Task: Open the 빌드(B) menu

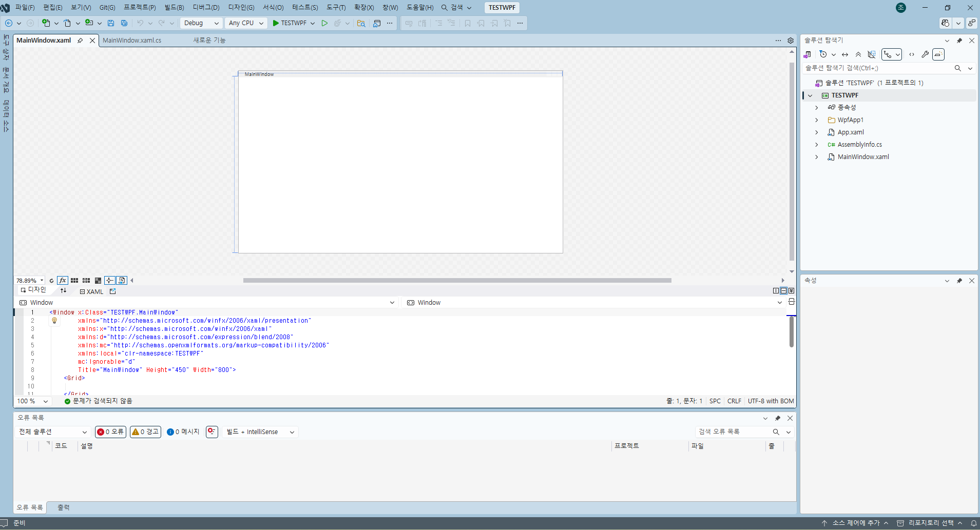Action: tap(174, 8)
